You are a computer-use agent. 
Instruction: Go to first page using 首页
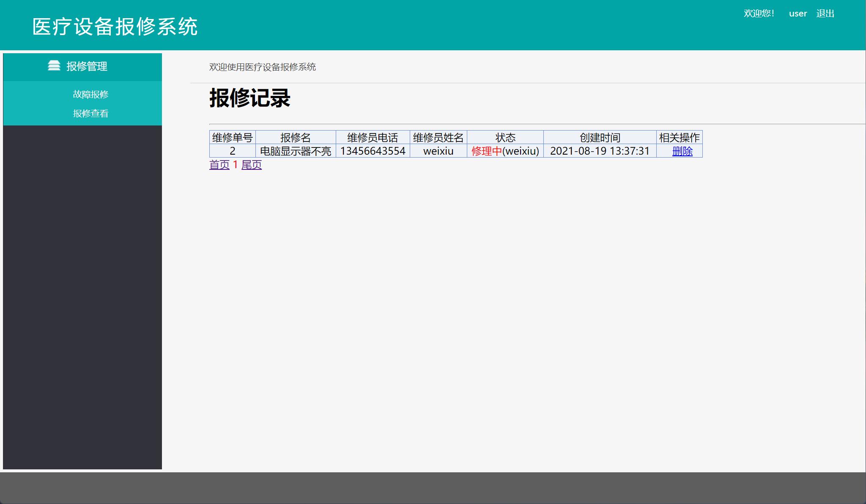(219, 165)
